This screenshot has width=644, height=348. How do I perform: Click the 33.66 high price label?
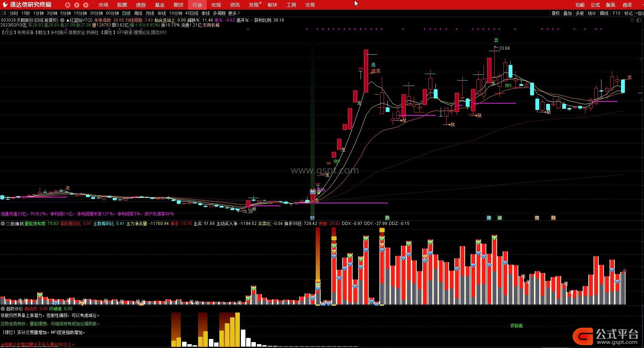point(504,48)
